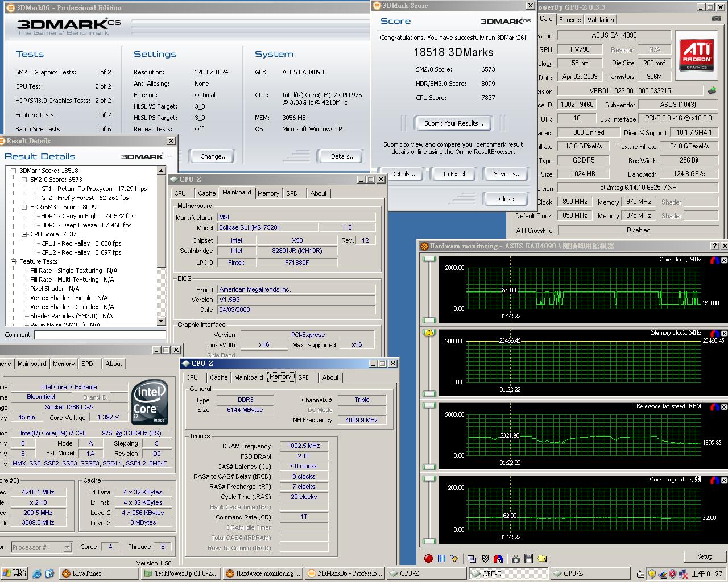Click the Submit Your Results button
Viewport: 728px width, 582px height.
pos(454,123)
